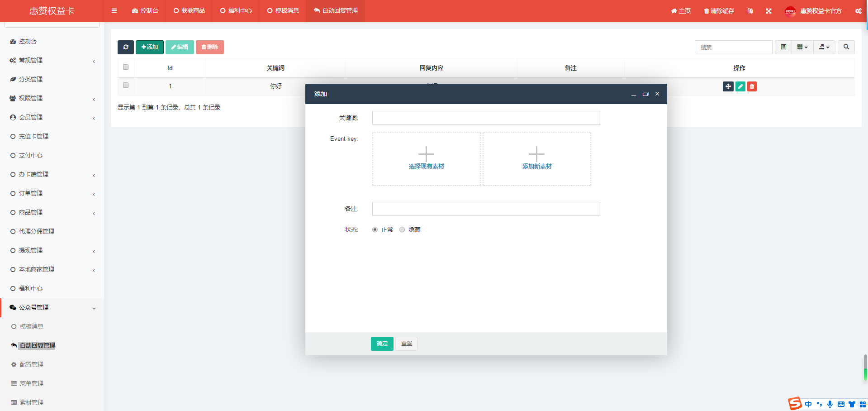Expand 办卡端管理 in sidebar

coord(52,174)
